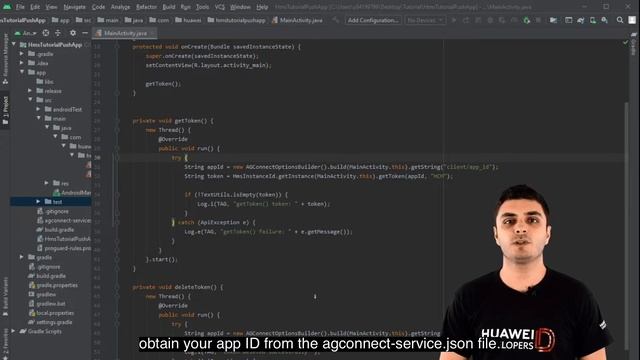Select agconnect-services file in tree

[x=64, y=220]
